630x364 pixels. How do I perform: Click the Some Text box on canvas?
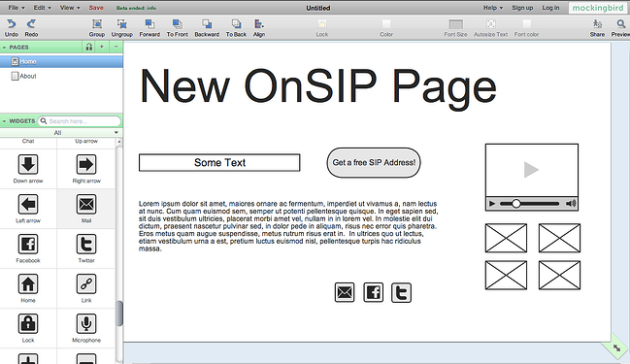point(219,162)
